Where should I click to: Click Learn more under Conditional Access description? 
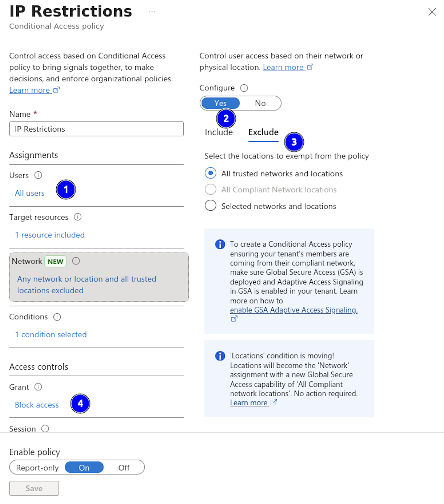click(34, 90)
